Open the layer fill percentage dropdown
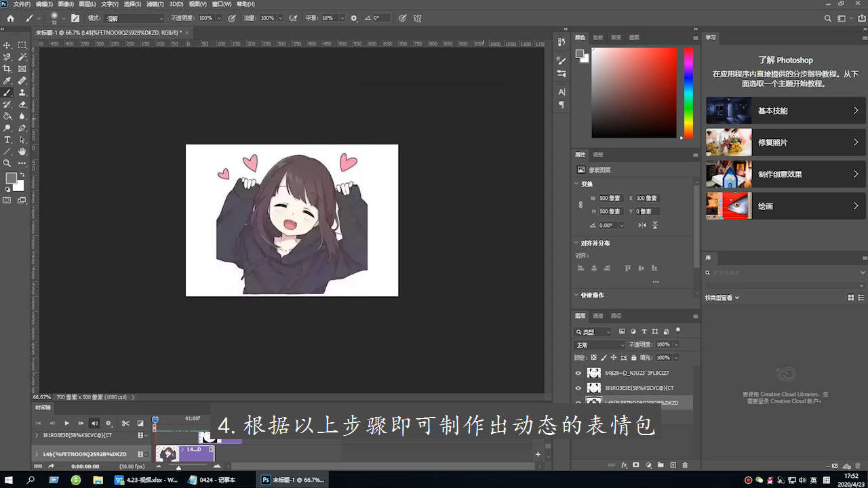 click(676, 357)
